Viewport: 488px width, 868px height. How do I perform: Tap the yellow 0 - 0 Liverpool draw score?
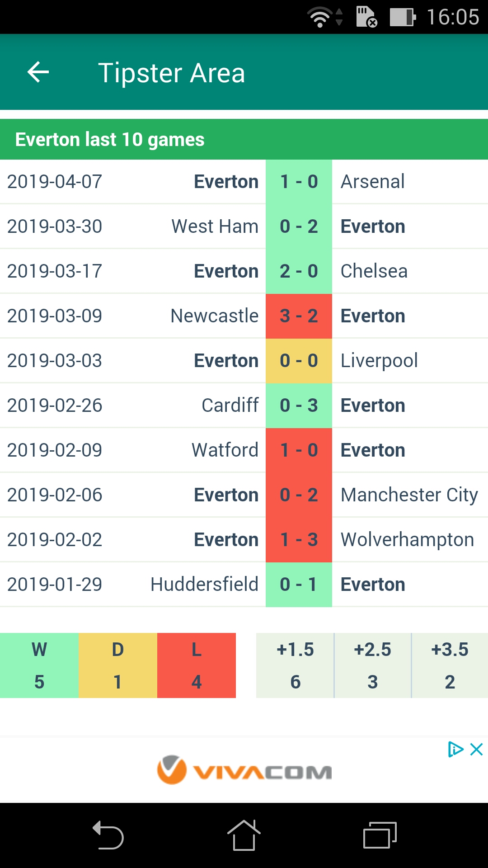tap(299, 361)
